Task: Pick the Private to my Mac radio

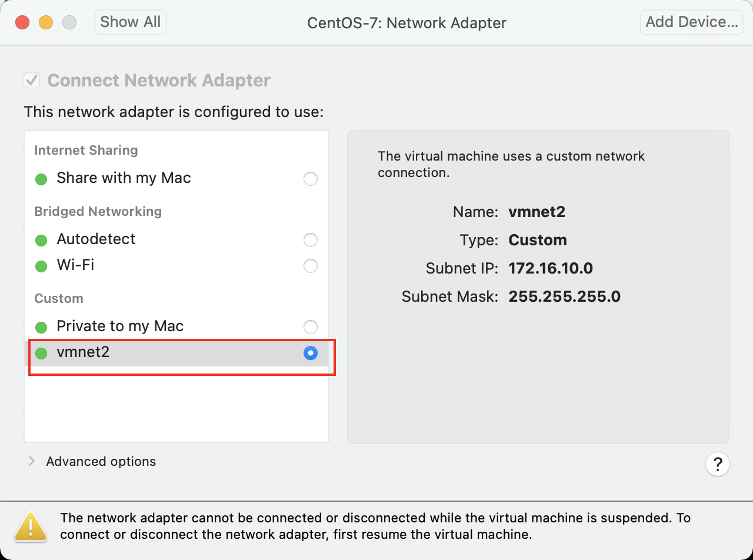Action: tap(311, 327)
